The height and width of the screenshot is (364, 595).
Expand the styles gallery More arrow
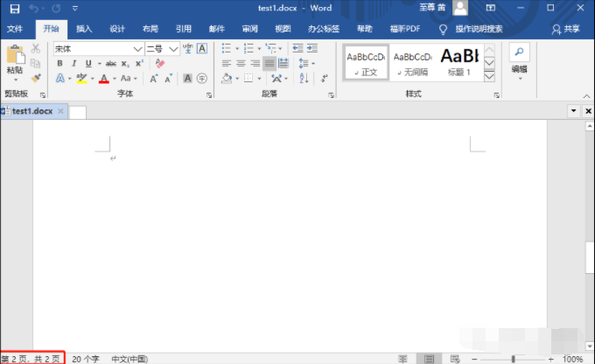coord(489,76)
